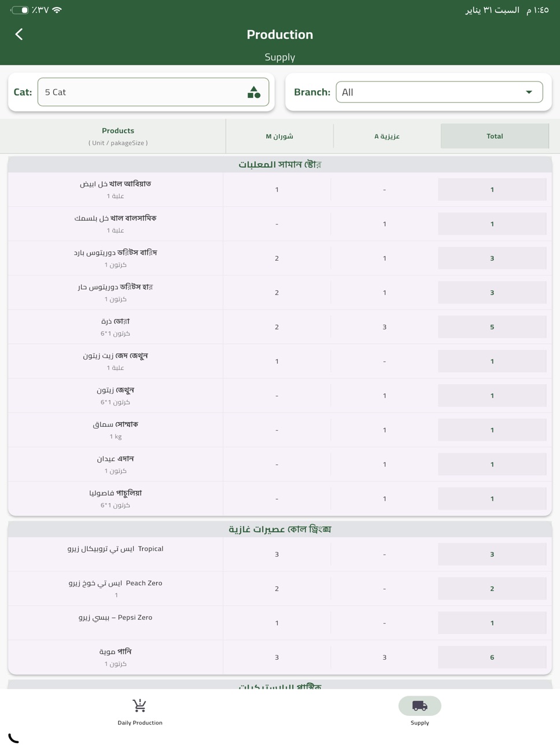This screenshot has height=746, width=560.
Task: Tap the phone handset icon at bottom left
Action: tap(13, 737)
